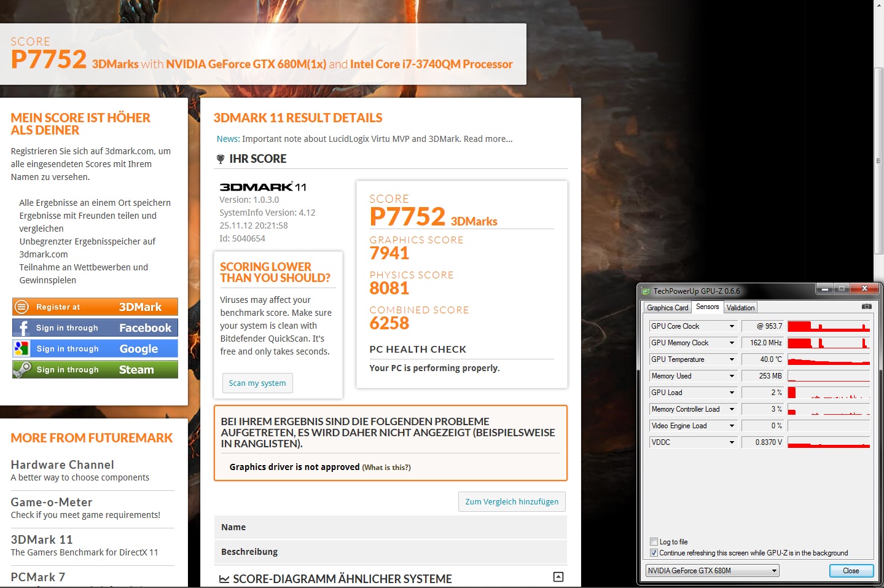Click the Combined Score 6258 value
The image size is (884, 588).
pyautogui.click(x=389, y=323)
